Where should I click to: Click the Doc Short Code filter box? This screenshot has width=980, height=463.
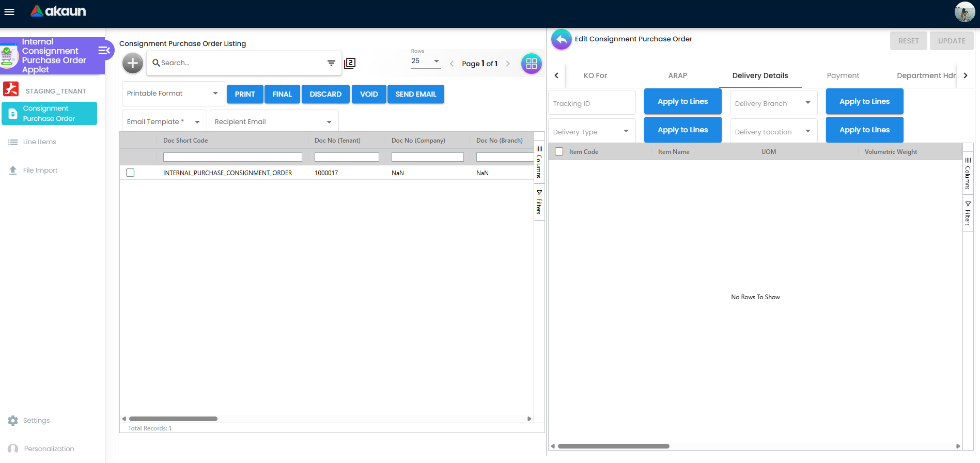[x=232, y=157]
